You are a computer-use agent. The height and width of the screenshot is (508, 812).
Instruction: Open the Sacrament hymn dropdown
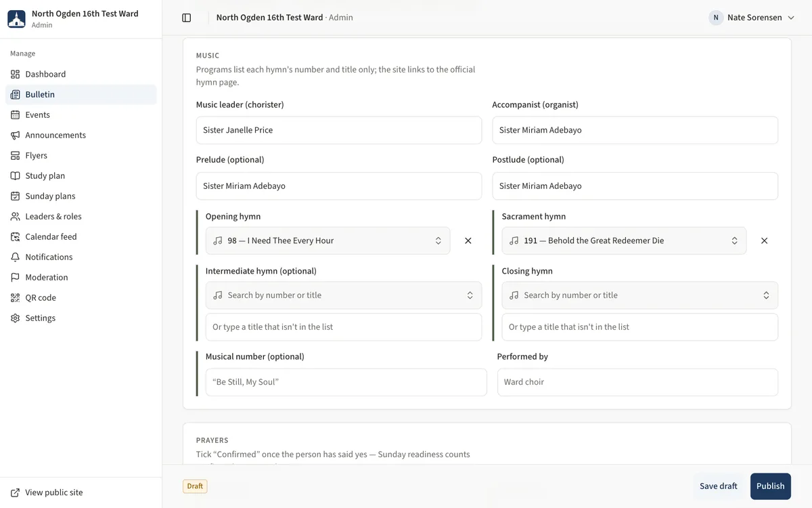point(624,240)
